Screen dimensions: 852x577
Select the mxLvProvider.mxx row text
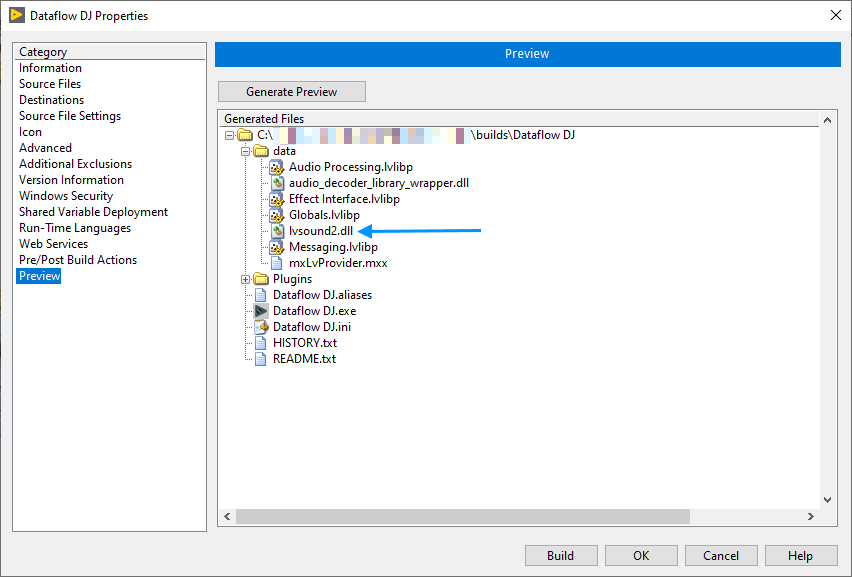[x=339, y=263]
